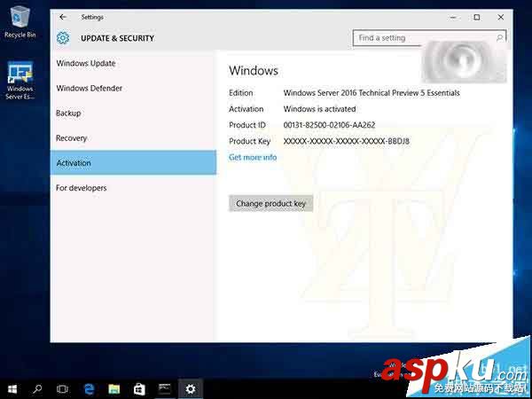Open the Backup section
Screen dimensions: 532x399
tap(133, 113)
